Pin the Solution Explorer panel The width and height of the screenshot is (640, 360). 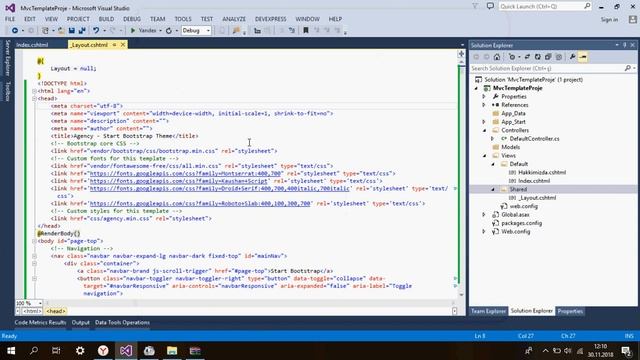[x=624, y=45]
